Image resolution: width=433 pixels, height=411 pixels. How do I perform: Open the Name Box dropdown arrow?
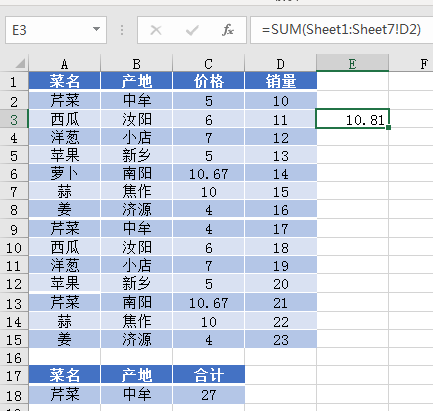[x=96, y=29]
